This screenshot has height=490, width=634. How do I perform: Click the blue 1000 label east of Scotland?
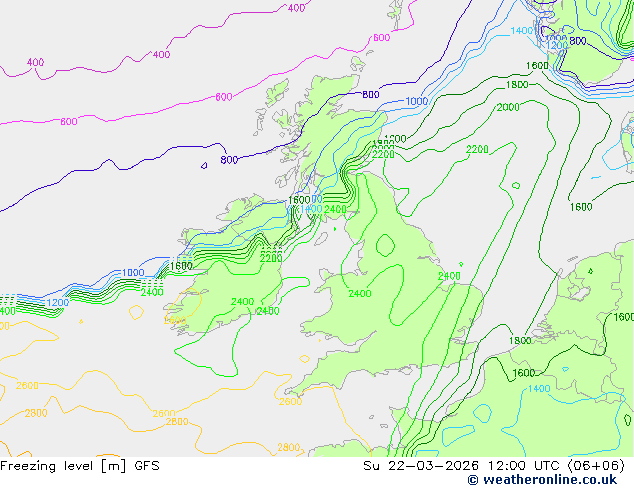[416, 101]
